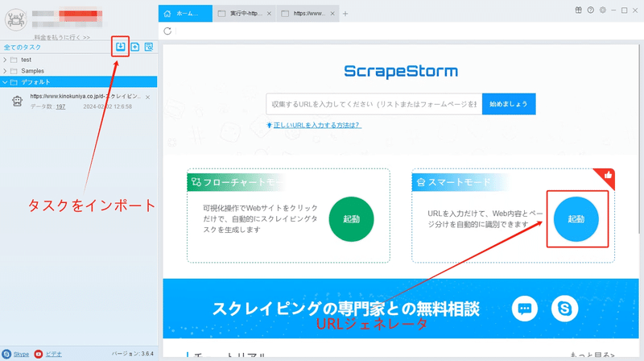
Task: Open the settings gear icon
Action: click(x=602, y=10)
